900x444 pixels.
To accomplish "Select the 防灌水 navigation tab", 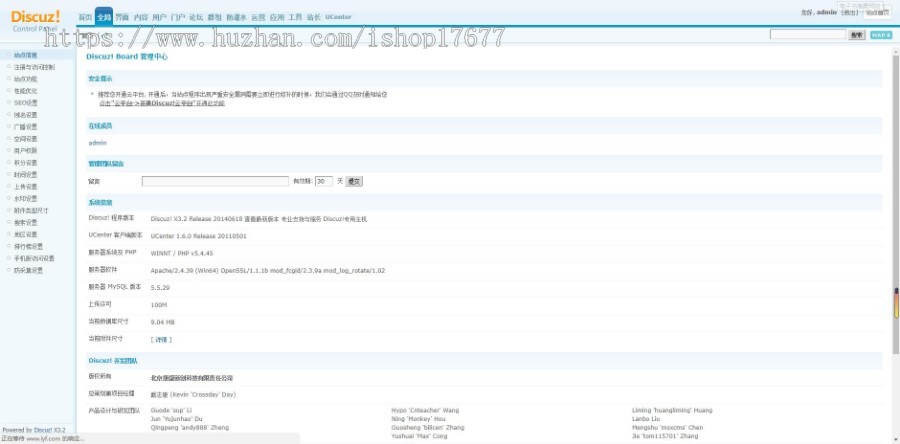I will click(236, 17).
